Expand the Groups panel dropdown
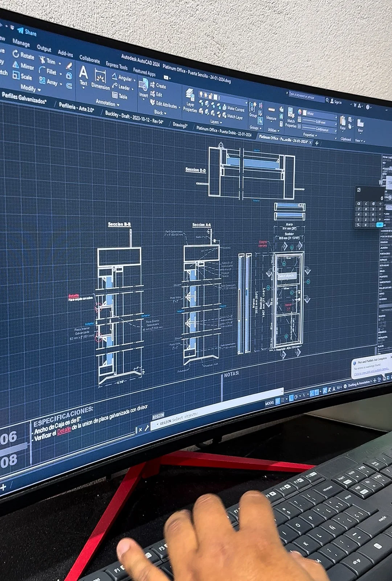Viewport: 392px width, 581px height. click(256, 128)
